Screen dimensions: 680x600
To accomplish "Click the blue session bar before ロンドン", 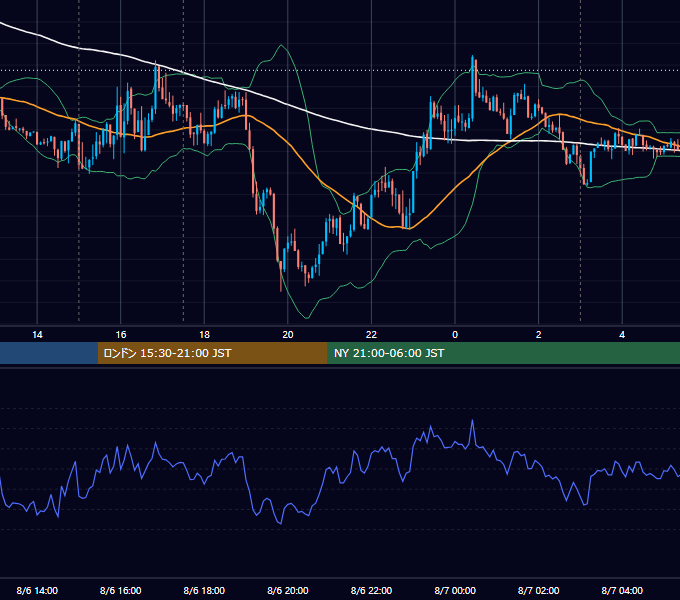I will [49, 353].
